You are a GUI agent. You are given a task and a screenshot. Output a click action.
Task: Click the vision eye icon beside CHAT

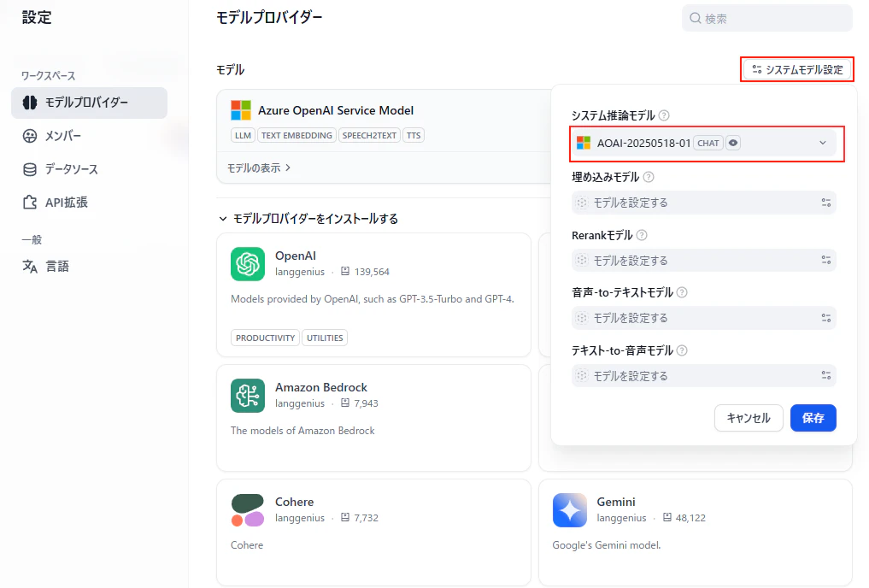pyautogui.click(x=732, y=143)
